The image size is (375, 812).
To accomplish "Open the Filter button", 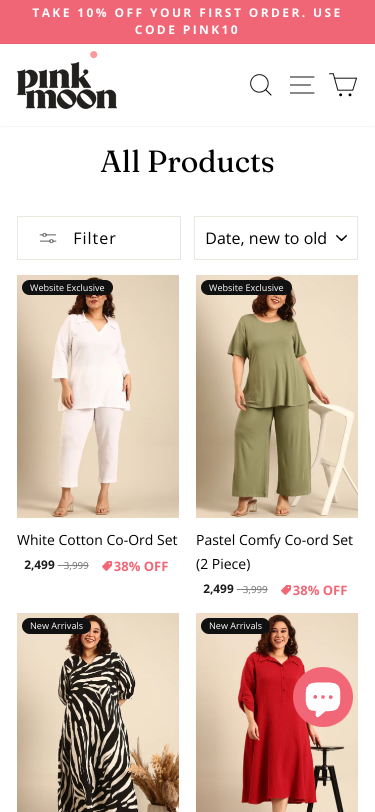I will click(99, 238).
